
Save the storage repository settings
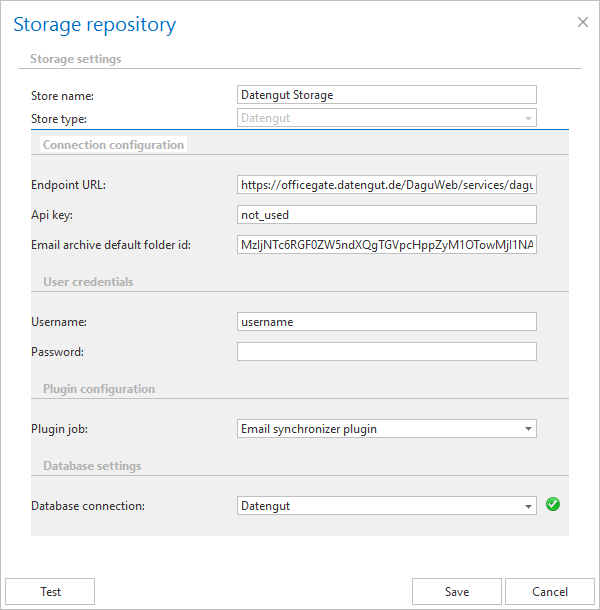tap(456, 591)
